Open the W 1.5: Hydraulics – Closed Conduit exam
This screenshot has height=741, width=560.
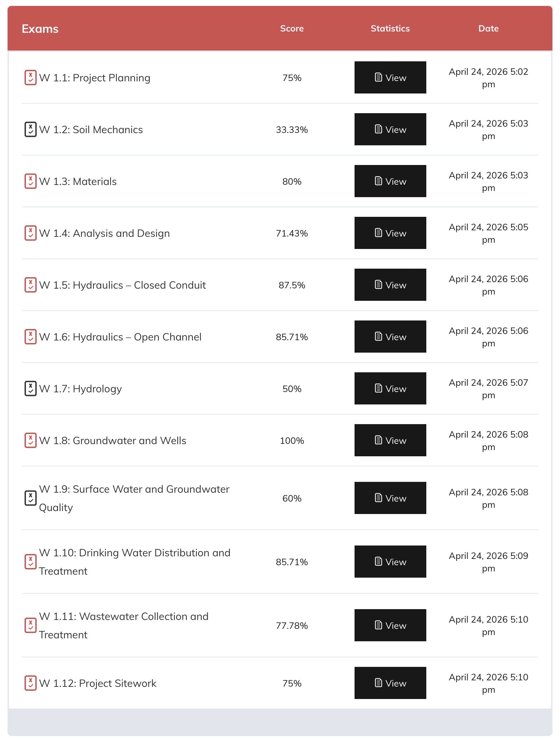pos(122,285)
